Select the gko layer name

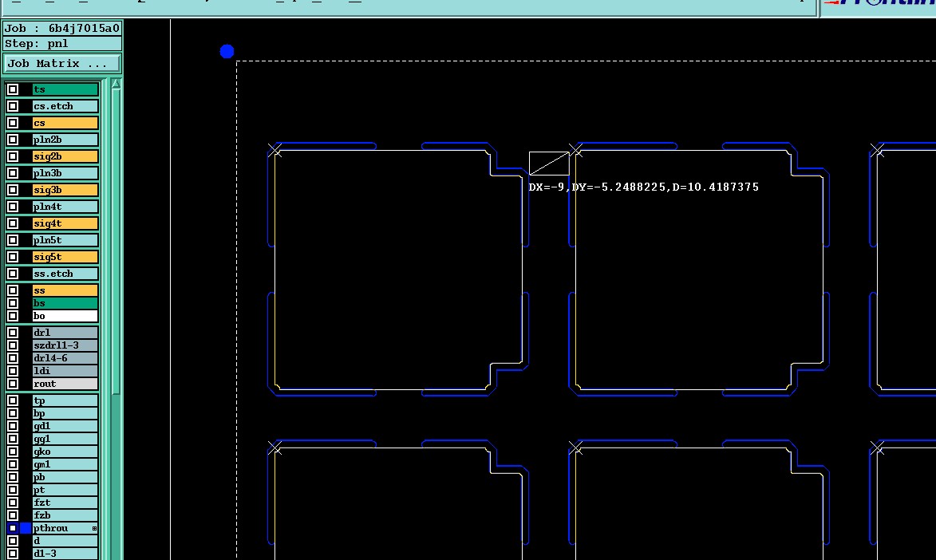(65, 452)
